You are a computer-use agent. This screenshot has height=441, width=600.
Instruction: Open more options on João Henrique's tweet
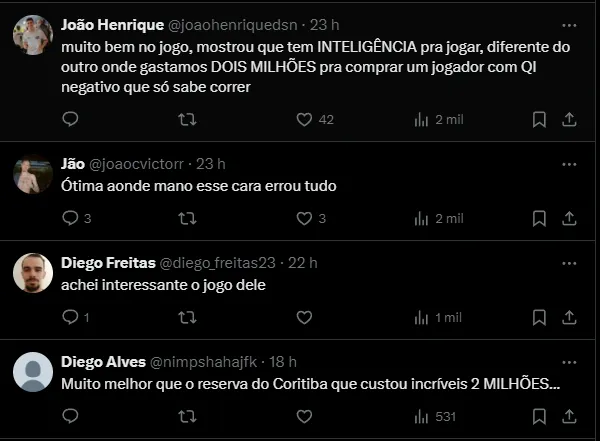tap(569, 24)
